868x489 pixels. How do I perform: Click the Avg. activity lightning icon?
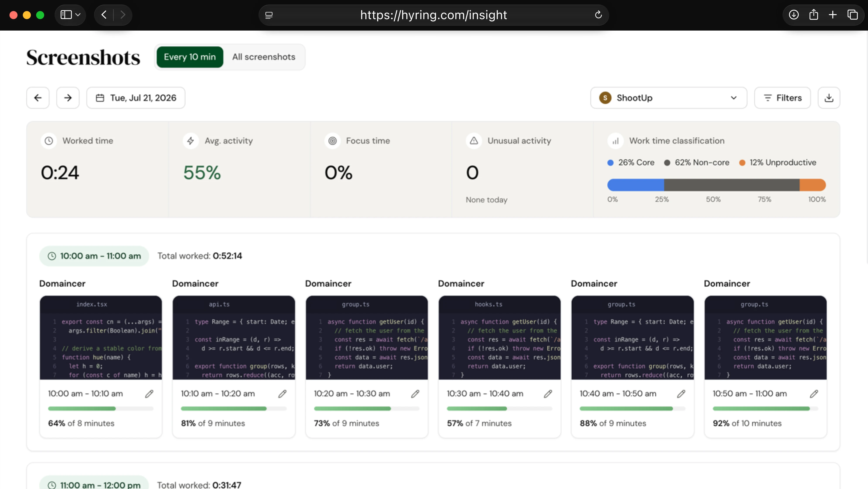click(191, 141)
